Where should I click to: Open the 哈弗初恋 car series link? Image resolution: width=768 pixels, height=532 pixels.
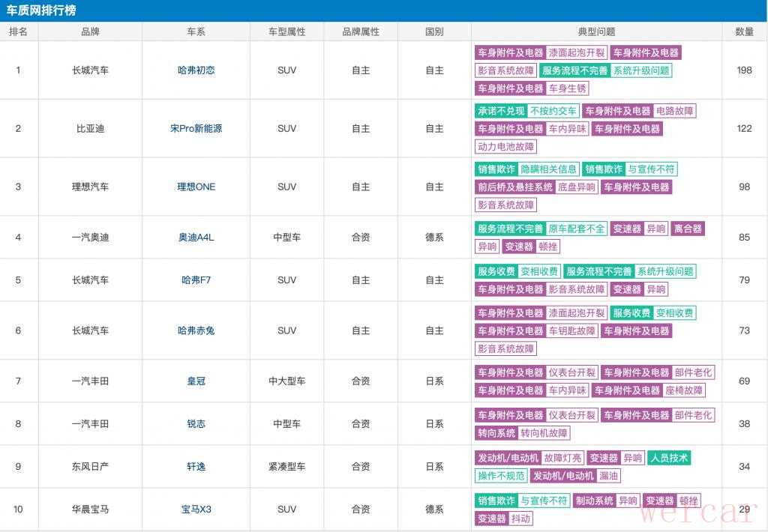(196, 70)
